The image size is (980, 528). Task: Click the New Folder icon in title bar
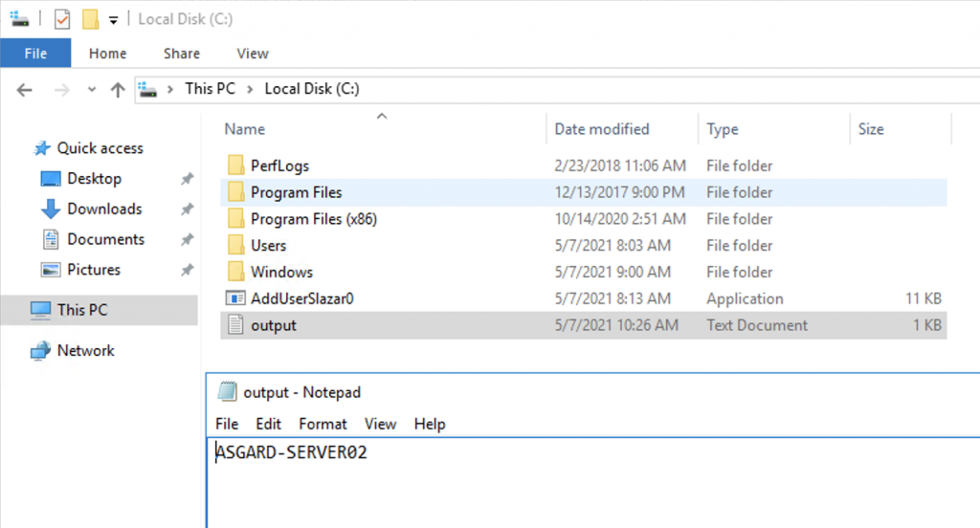(x=91, y=19)
